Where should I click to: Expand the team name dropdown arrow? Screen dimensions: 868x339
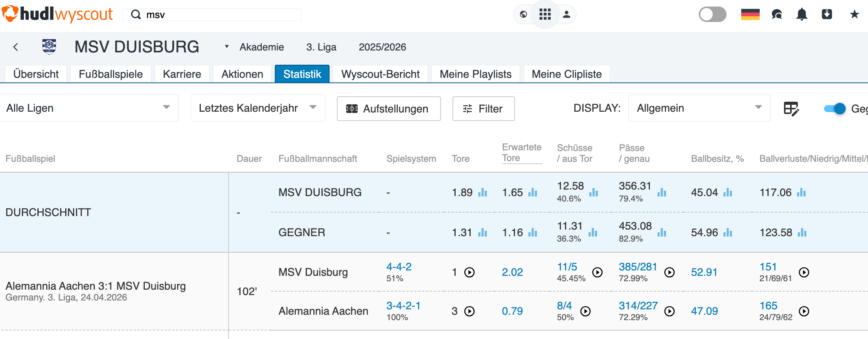pos(227,47)
